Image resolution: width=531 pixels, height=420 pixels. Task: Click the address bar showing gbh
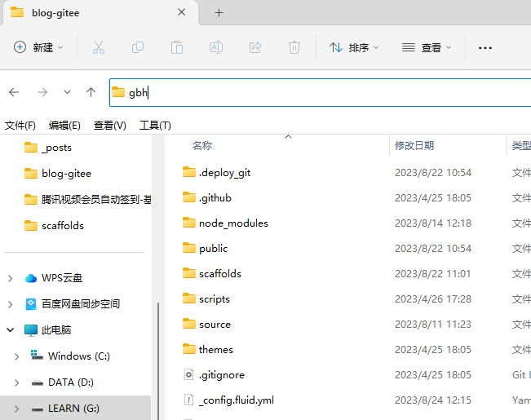[x=320, y=92]
